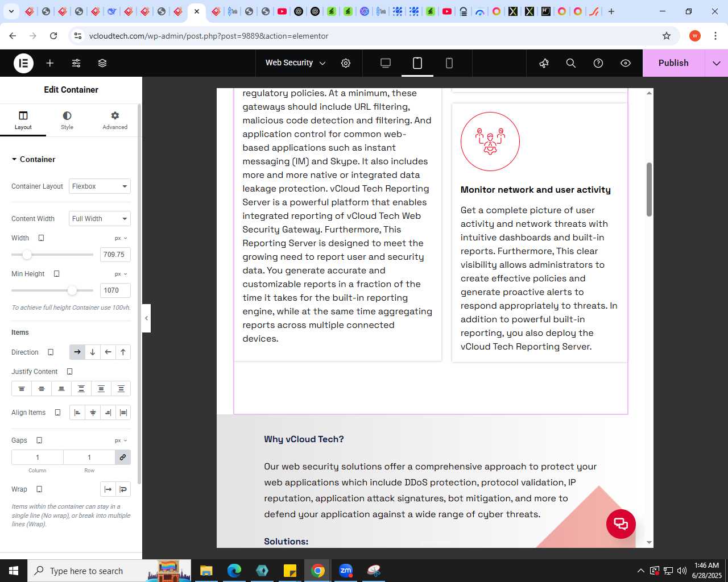Toggle responsive device for Width

pos(41,238)
